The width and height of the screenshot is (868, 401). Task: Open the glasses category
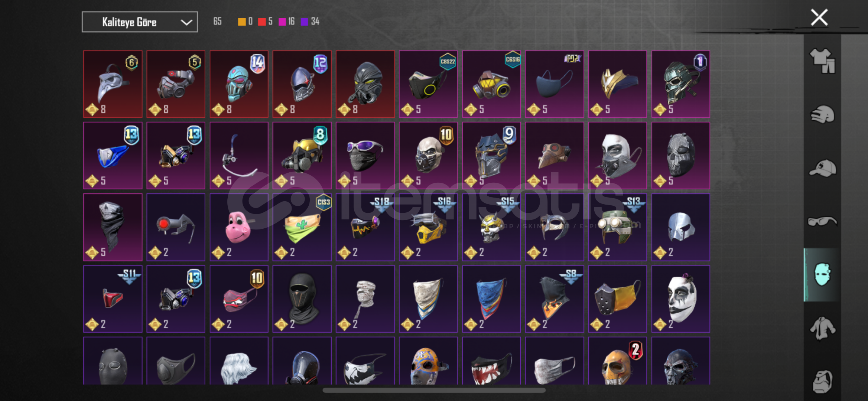(822, 221)
